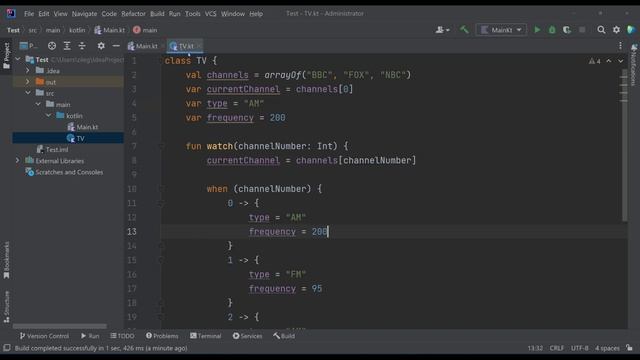Open the File menu
Image resolution: width=640 pixels, height=360 pixels.
click(x=29, y=14)
